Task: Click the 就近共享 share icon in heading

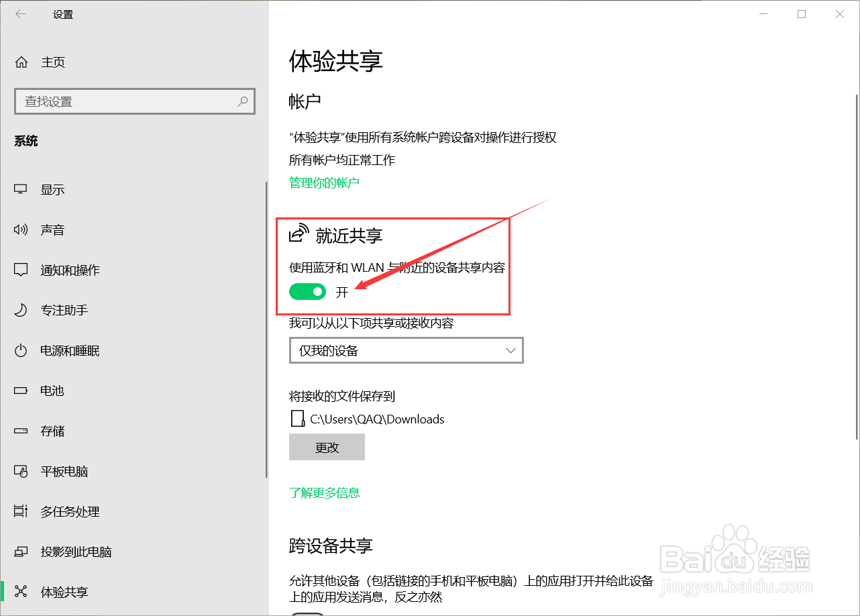Action: pos(299,233)
